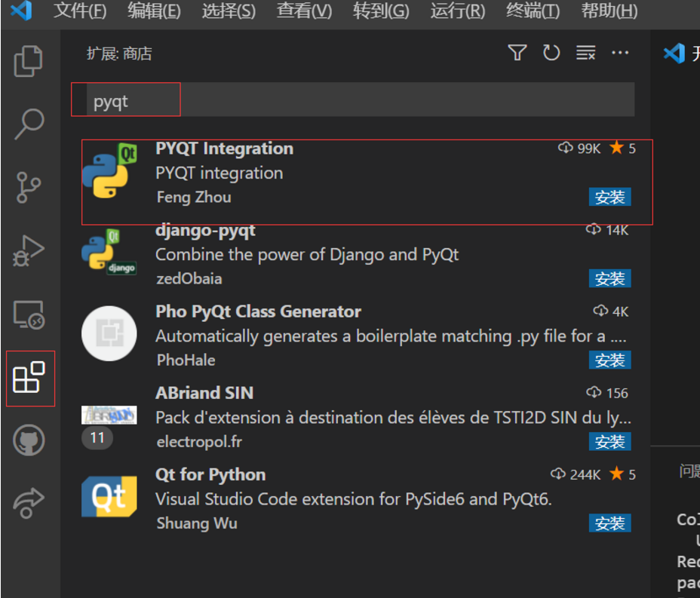Open ABriand SIN extension title

(204, 393)
